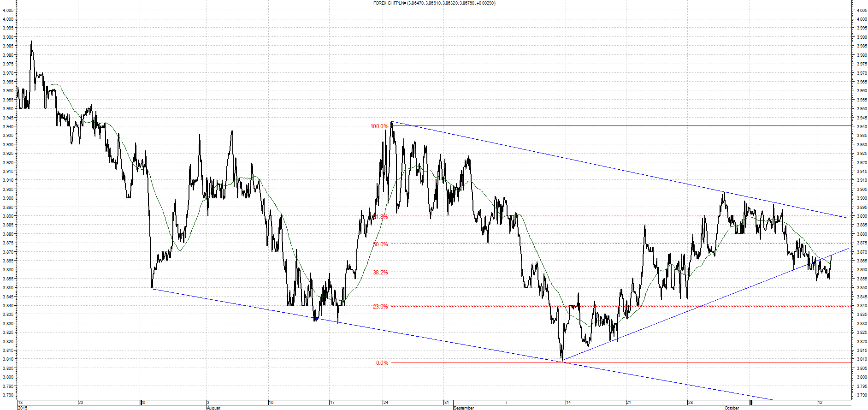Select the solid red 100% horizontal line
This screenshot has width=868, height=410.
[620, 125]
